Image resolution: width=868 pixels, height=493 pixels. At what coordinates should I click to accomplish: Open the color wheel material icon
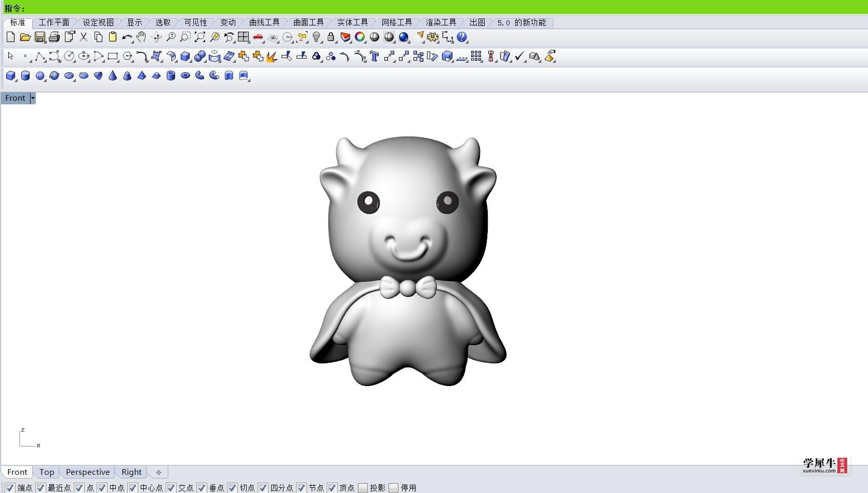(x=360, y=37)
